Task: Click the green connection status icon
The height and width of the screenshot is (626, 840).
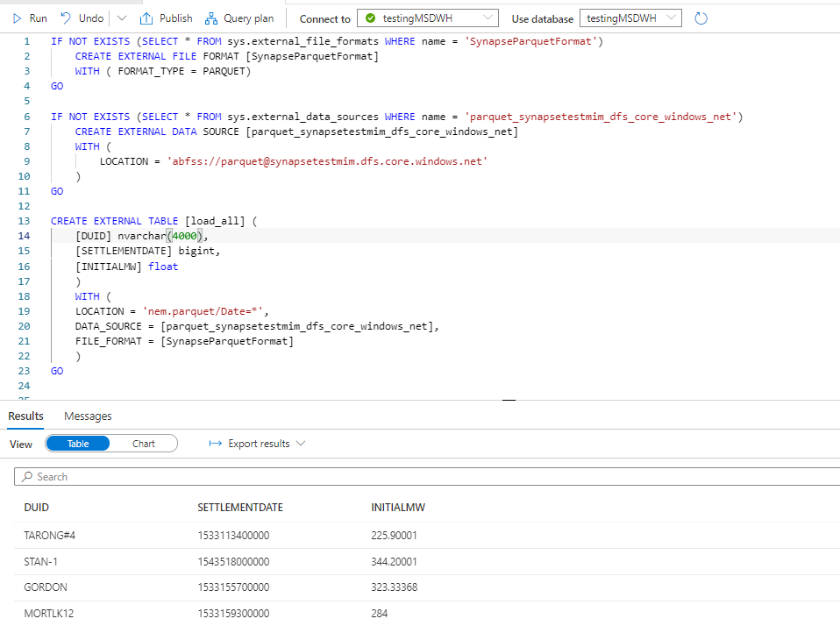Action: pos(370,18)
